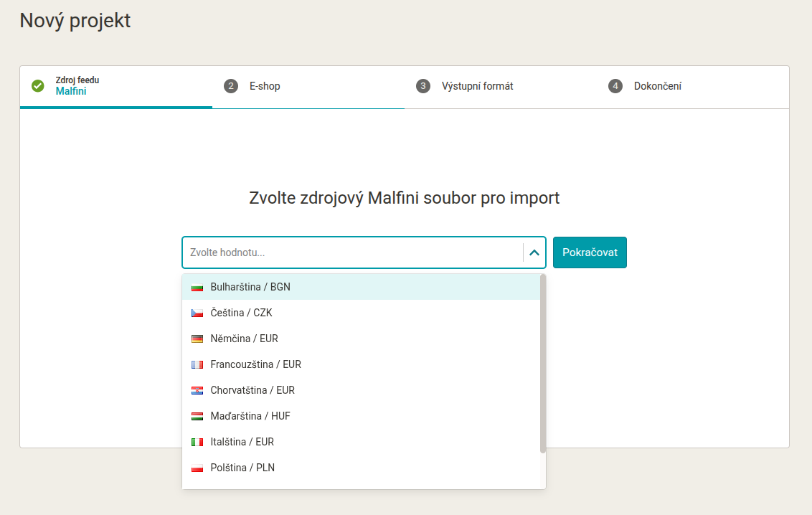
Task: Choose Němčina / EUR from list
Action: point(361,339)
